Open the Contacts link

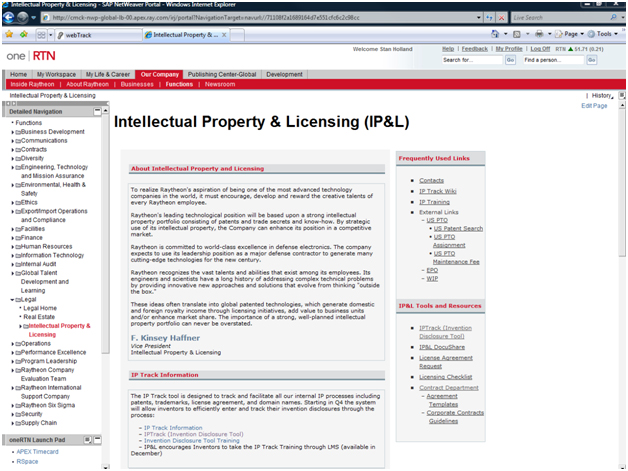[x=431, y=181]
